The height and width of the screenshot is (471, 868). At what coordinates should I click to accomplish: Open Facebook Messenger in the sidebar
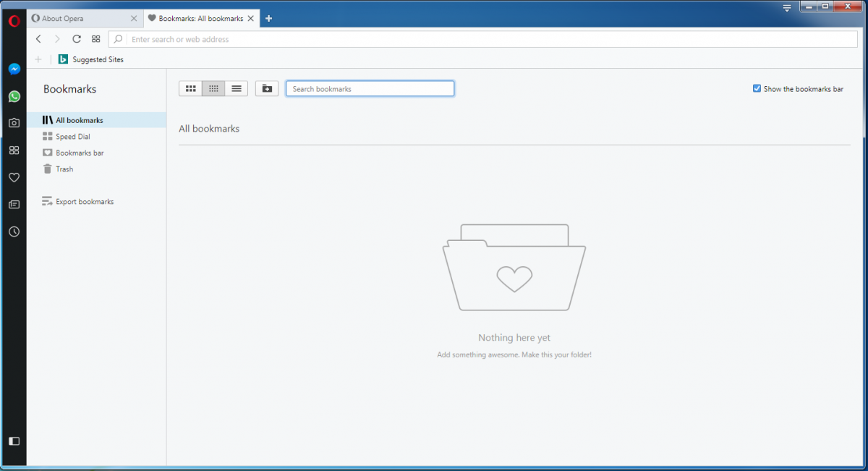point(14,69)
